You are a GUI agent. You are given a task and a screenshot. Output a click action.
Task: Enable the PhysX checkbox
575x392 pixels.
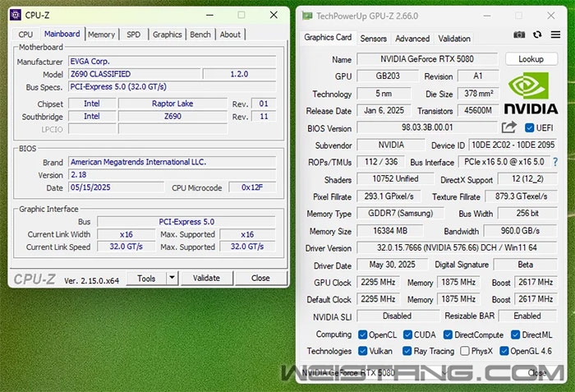click(465, 351)
